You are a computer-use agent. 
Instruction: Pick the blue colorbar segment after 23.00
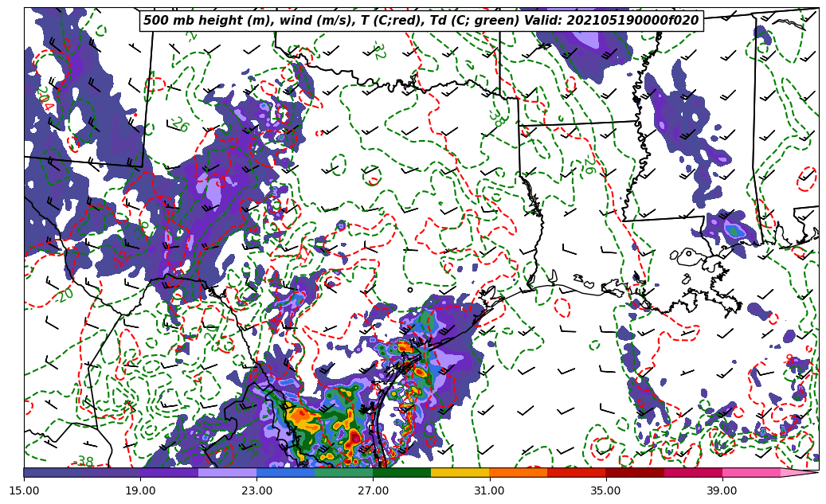click(x=285, y=472)
